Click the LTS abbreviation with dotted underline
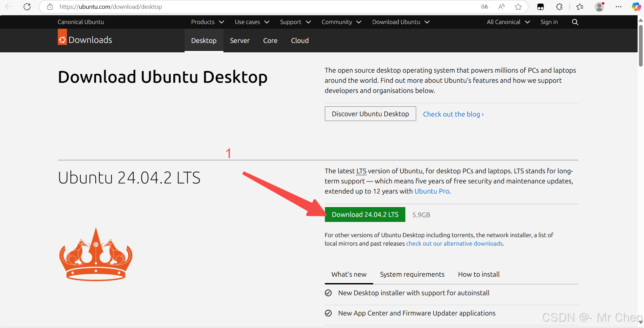644x328 pixels. point(361,171)
